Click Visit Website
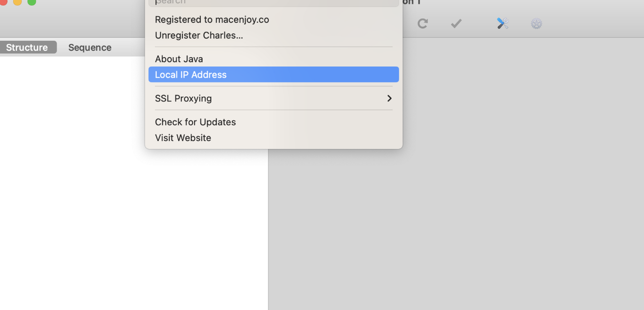 pos(183,137)
